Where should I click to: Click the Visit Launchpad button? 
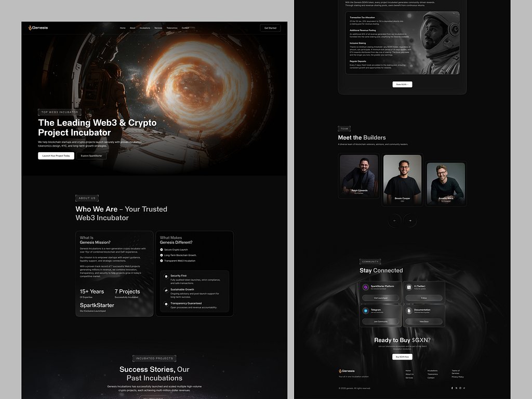(381, 298)
